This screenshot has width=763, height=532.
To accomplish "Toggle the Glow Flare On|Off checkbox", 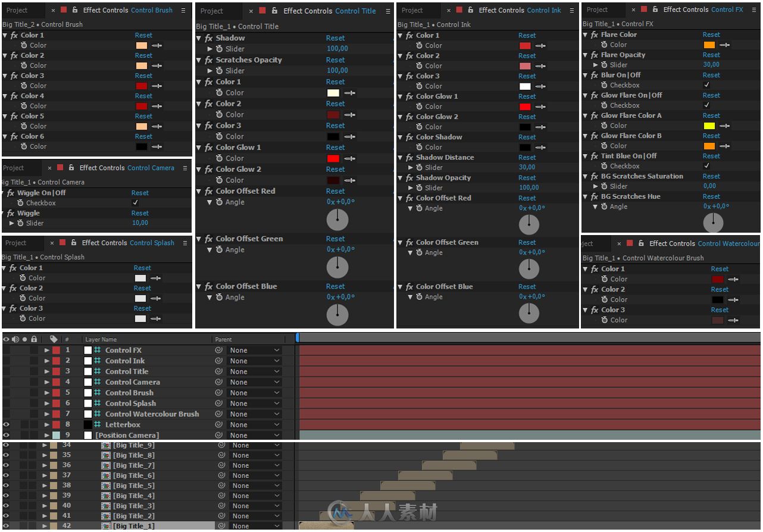I will [x=706, y=105].
